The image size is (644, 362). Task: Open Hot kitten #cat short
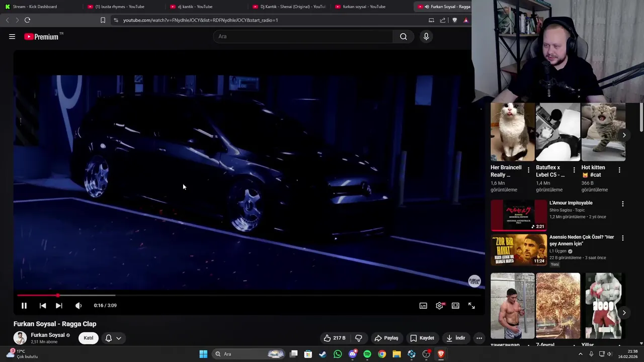point(603,132)
